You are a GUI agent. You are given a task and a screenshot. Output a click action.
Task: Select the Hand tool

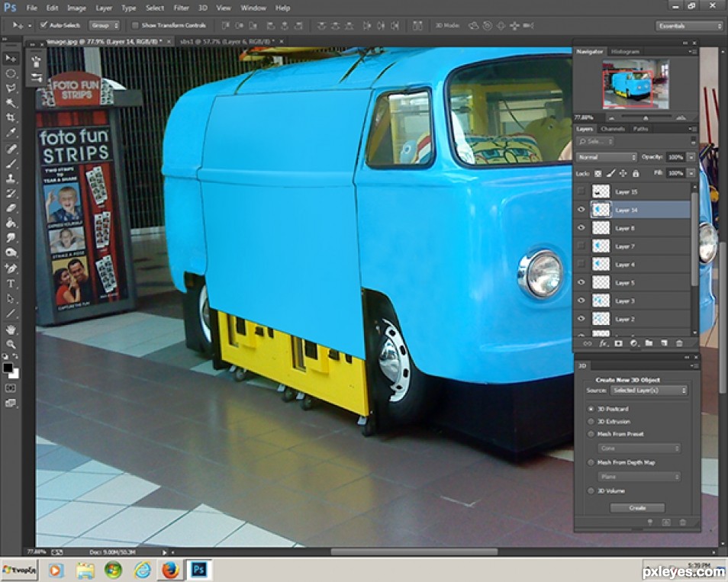coord(10,330)
